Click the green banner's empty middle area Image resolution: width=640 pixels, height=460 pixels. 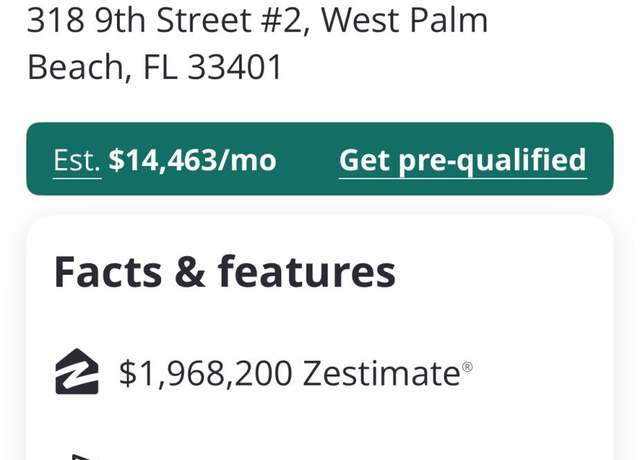308,159
